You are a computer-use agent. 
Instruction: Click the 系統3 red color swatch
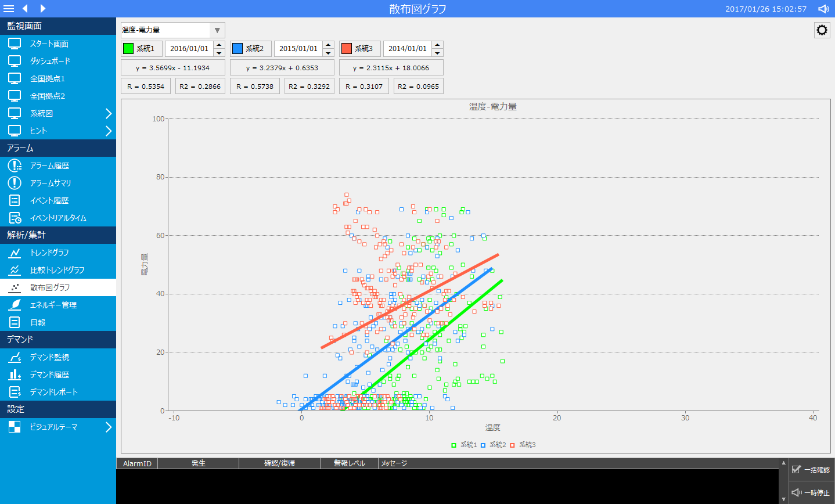(347, 49)
